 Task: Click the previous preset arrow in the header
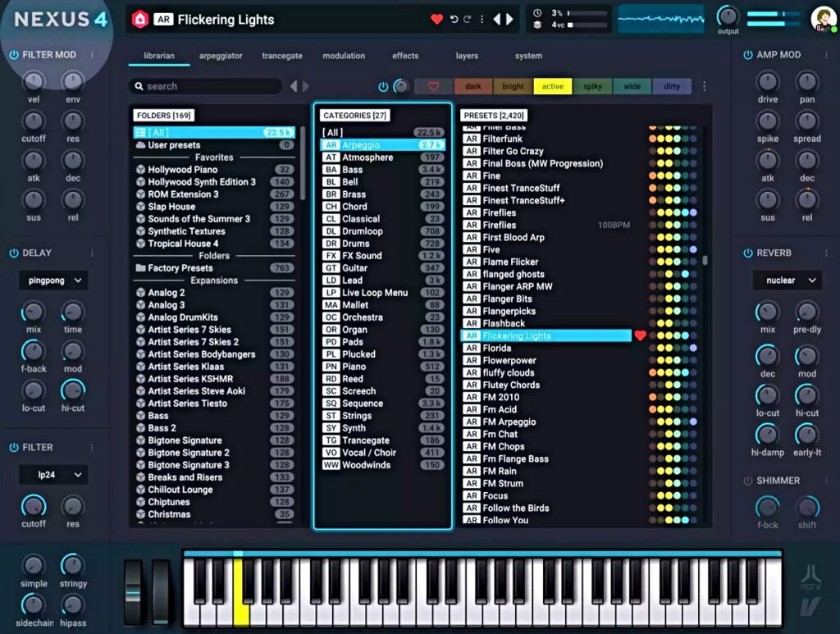497,19
